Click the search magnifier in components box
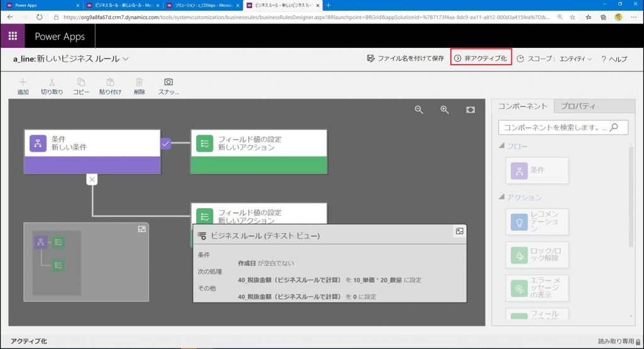Screen dimensions: 644x349 click(x=614, y=127)
